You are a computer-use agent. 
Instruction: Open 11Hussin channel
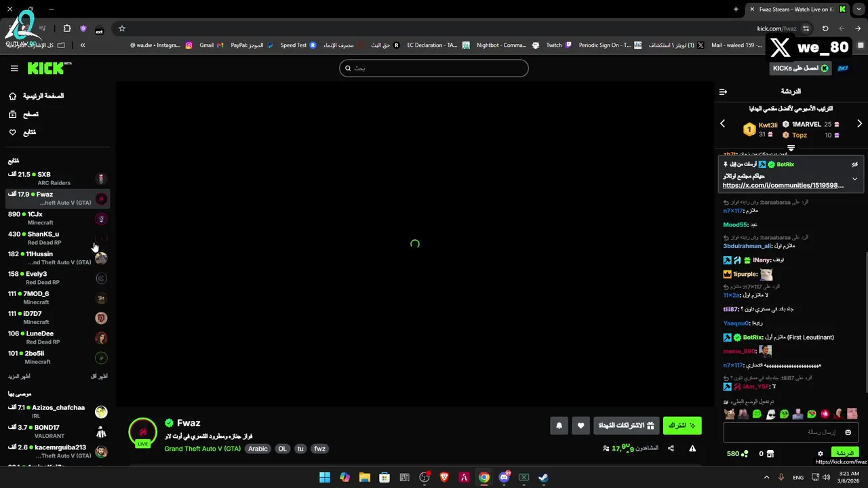pos(58,258)
